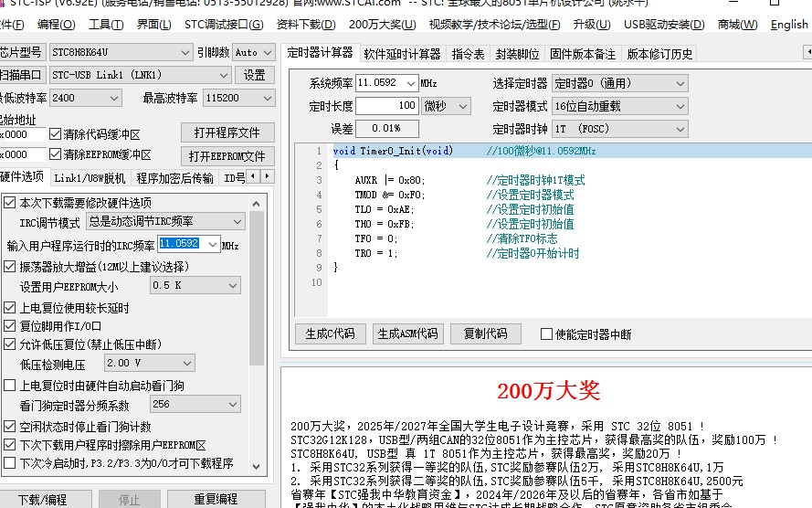Switch to 指令表 tab

coord(468,54)
